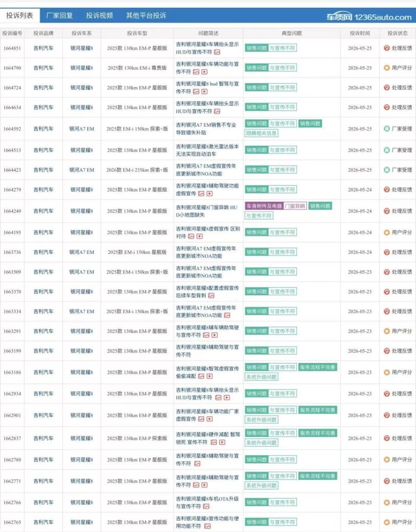This screenshot has width=416, height=532.
Task: Open complaint number 1663509
Action: (13, 272)
